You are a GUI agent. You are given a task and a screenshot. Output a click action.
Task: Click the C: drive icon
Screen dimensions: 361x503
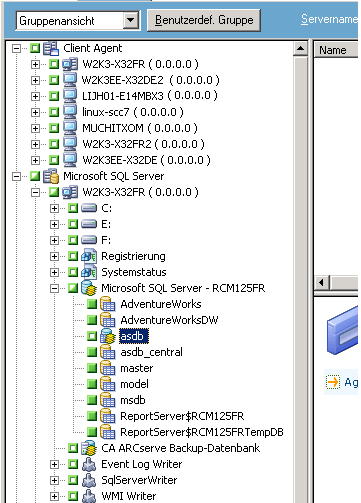[x=89, y=208]
